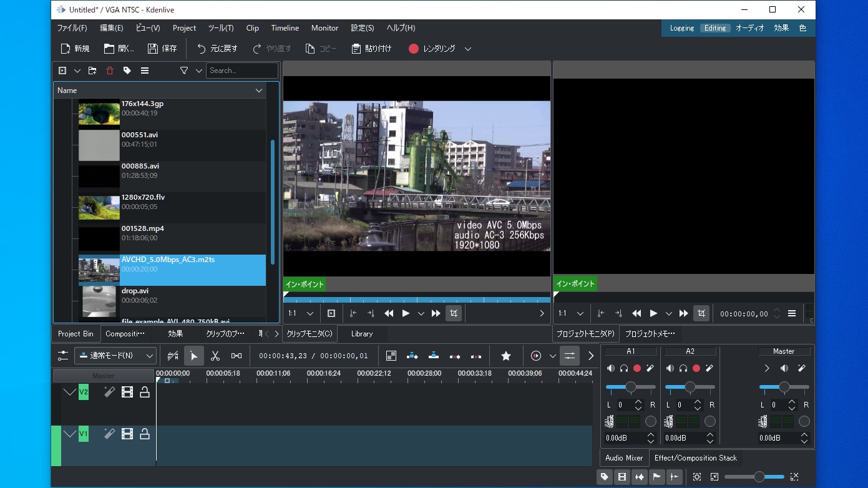868x488 pixels.
Task: Hide video on track V1 filmstrip icon
Action: coord(127,434)
